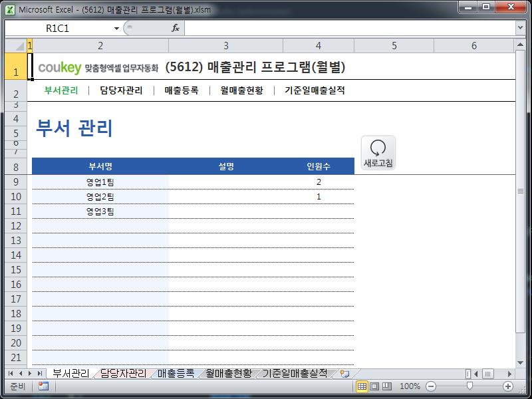Screen dimensions: 532x399
Task: Click the coukey logo
Action: tap(60, 68)
